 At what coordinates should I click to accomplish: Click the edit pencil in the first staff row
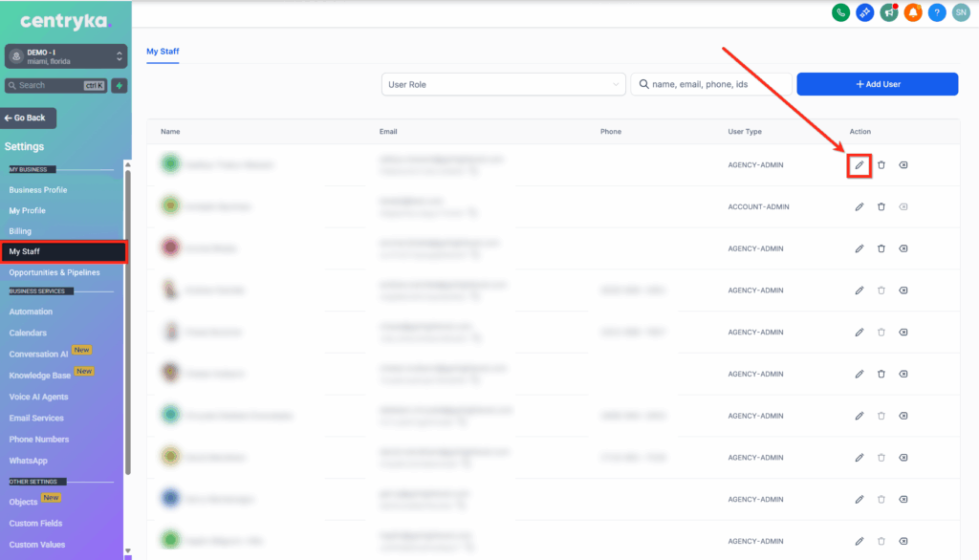pos(859,165)
